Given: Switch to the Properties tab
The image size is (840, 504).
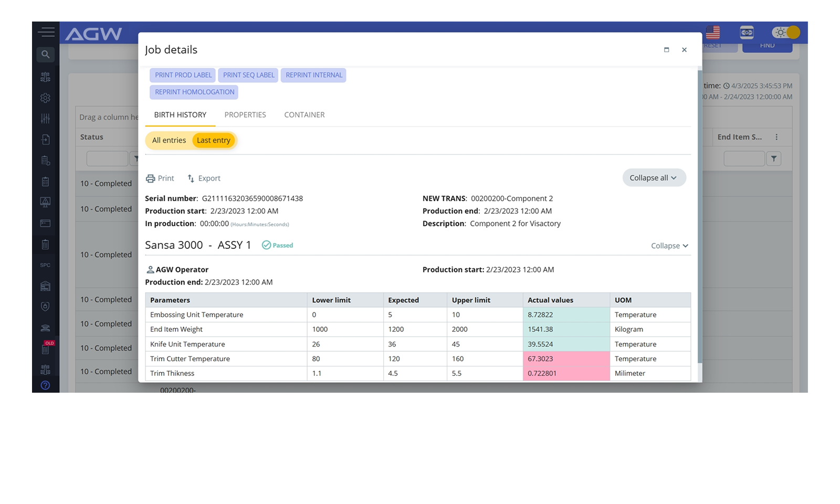Looking at the screenshot, I should click(245, 115).
